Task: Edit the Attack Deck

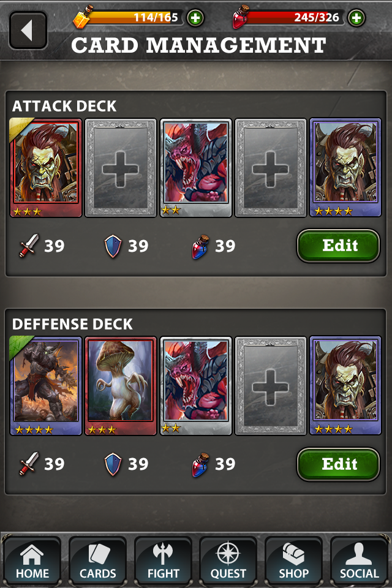Action: click(338, 246)
